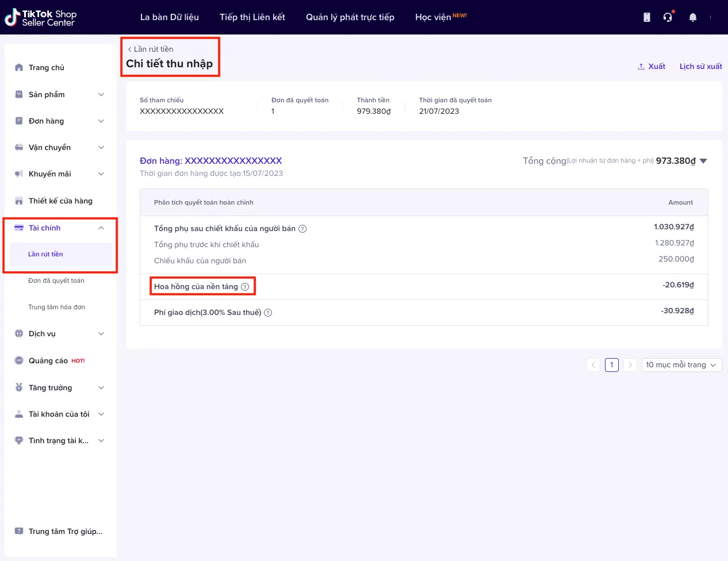Click the Quảng cáo AD icon
The height and width of the screenshot is (561, 728).
click(19, 360)
